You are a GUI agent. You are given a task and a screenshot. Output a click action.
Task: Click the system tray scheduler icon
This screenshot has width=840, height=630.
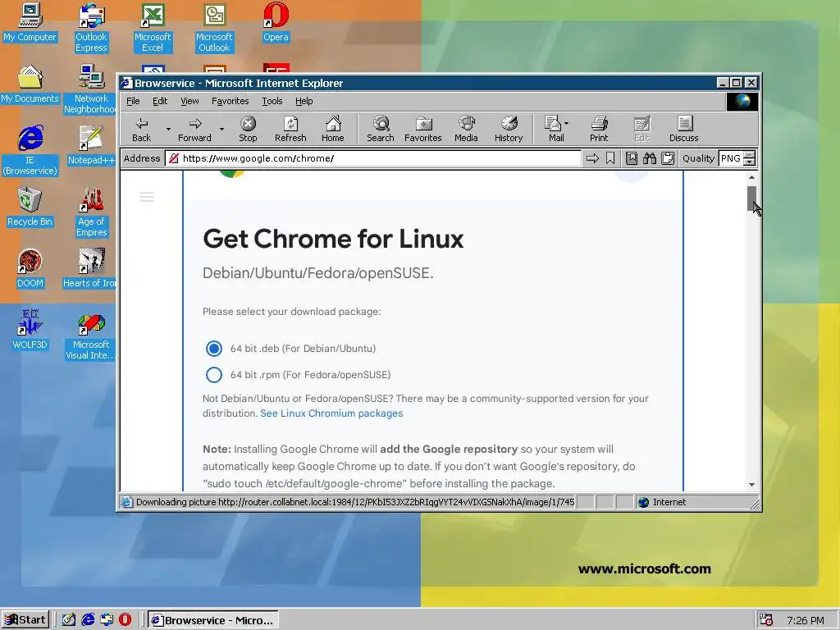coord(766,620)
